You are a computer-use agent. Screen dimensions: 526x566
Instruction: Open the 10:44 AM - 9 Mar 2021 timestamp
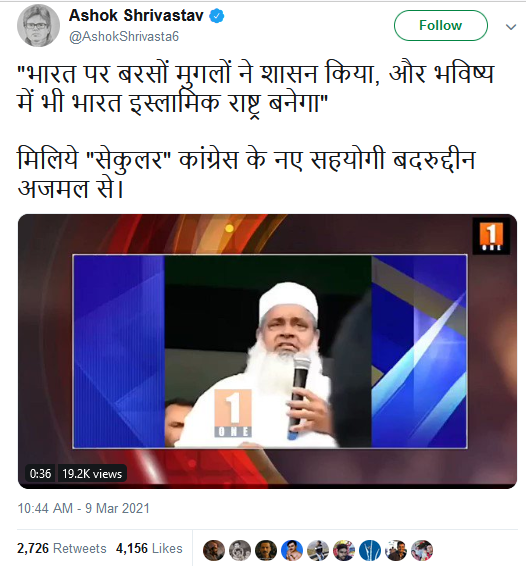click(x=83, y=508)
